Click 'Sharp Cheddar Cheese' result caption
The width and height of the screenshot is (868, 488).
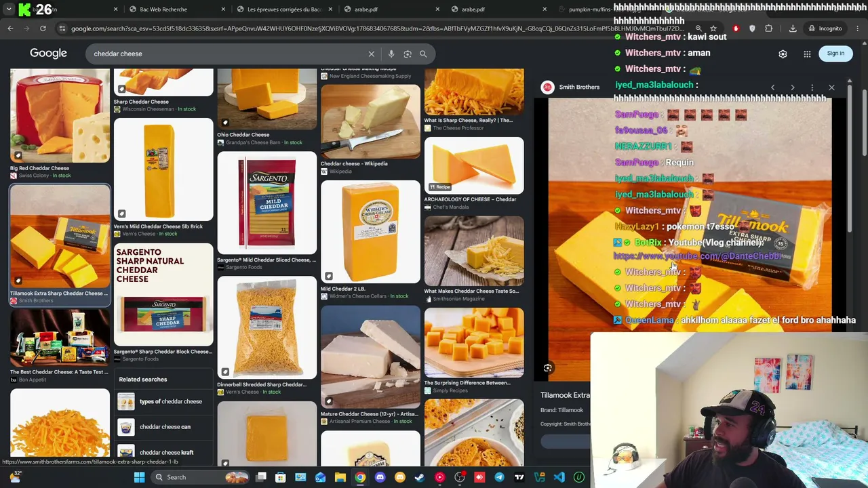tap(141, 102)
